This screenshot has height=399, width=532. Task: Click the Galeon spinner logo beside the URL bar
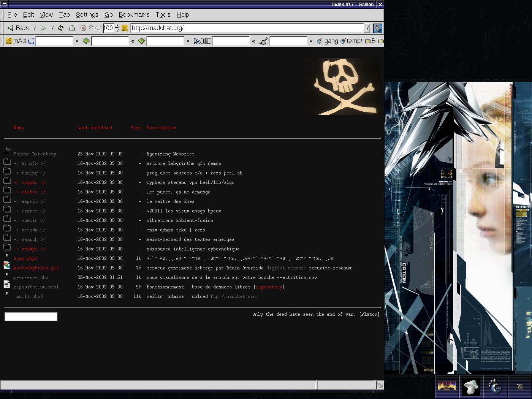pos(377,28)
